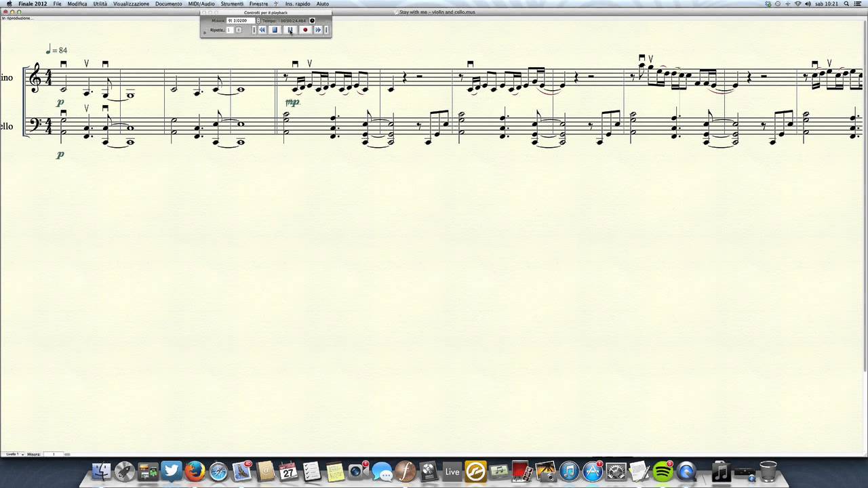This screenshot has width=868, height=488.
Task: Open Launchpad rocket icon in Dock
Action: point(125,471)
